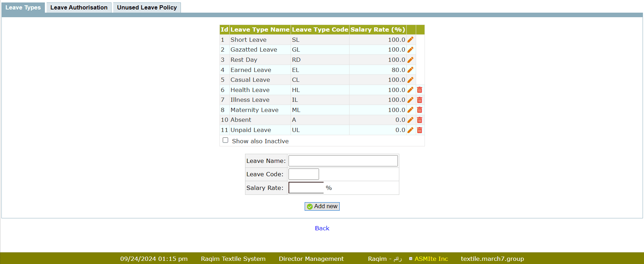Delete the Unpaid Leave entry
Screen dimensions: 644x264
(419, 130)
